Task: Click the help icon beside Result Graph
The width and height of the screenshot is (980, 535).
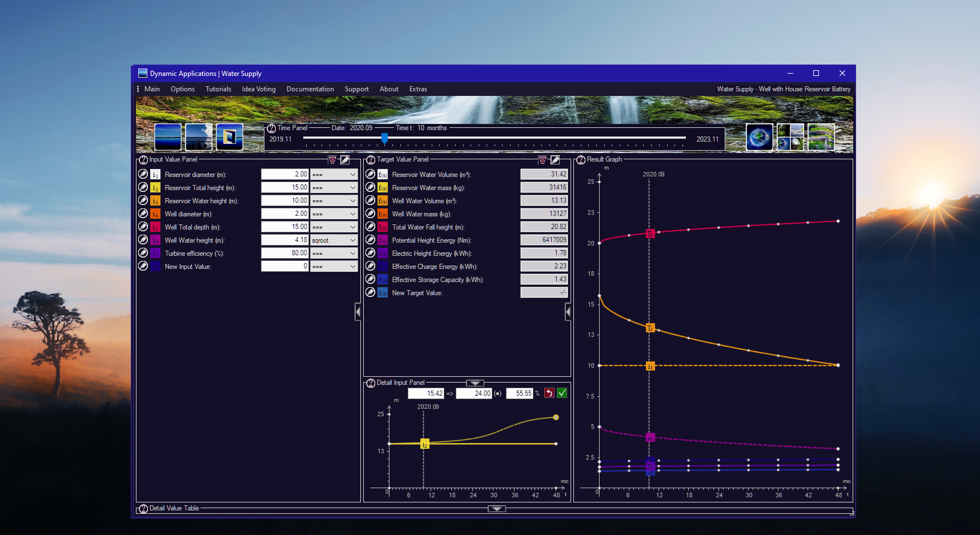Action: pyautogui.click(x=581, y=160)
